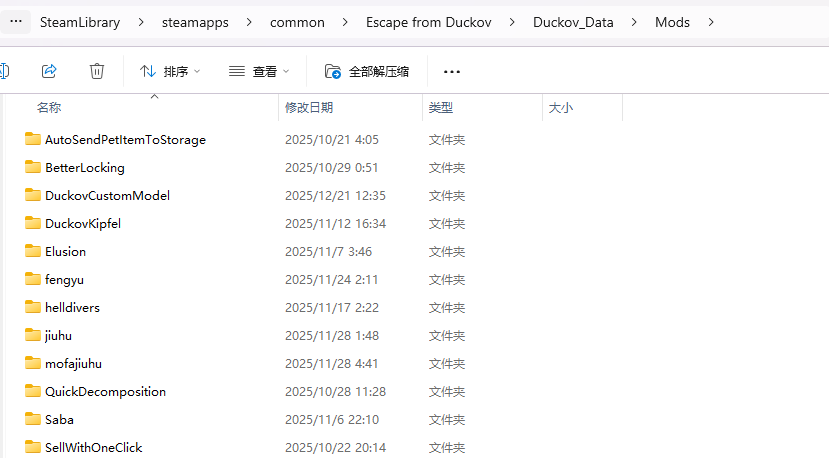
Task: Click the Saba folder icon
Action: pos(33,419)
